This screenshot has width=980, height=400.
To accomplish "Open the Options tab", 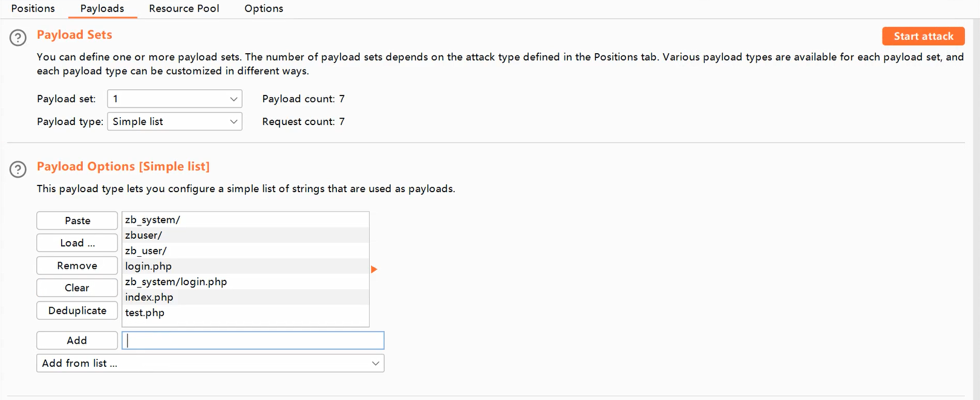I will (x=264, y=8).
